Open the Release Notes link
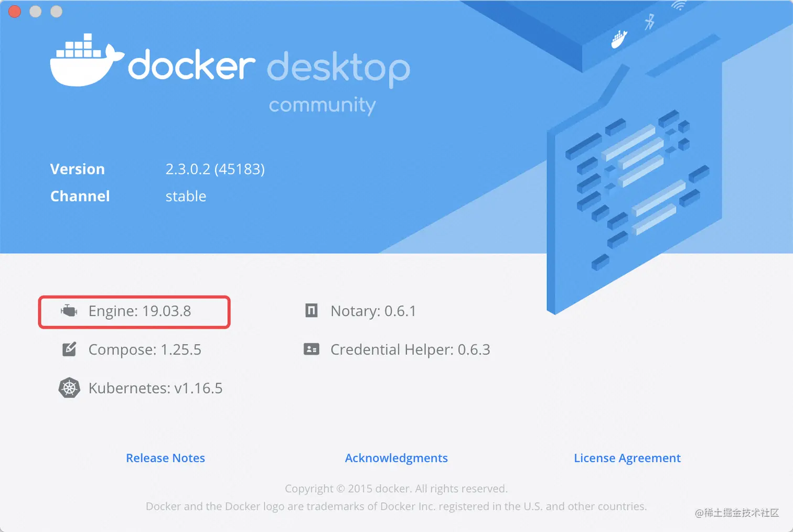The image size is (793, 532). (165, 458)
